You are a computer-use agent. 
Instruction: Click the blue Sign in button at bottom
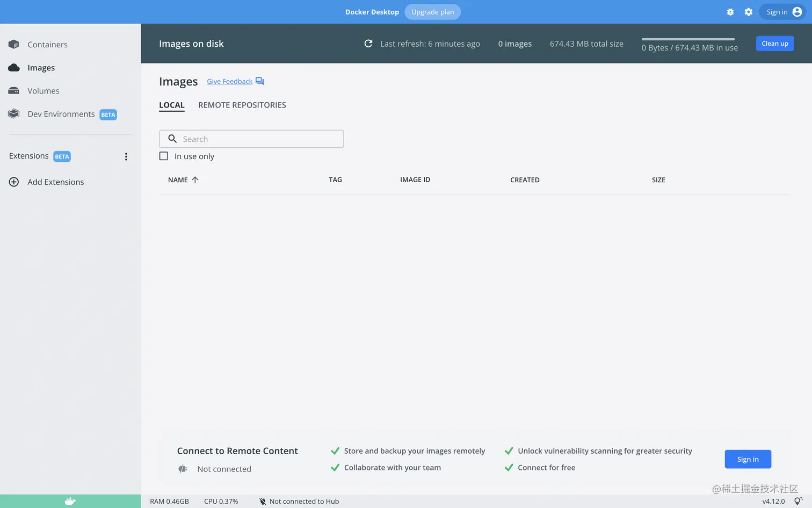coord(748,459)
